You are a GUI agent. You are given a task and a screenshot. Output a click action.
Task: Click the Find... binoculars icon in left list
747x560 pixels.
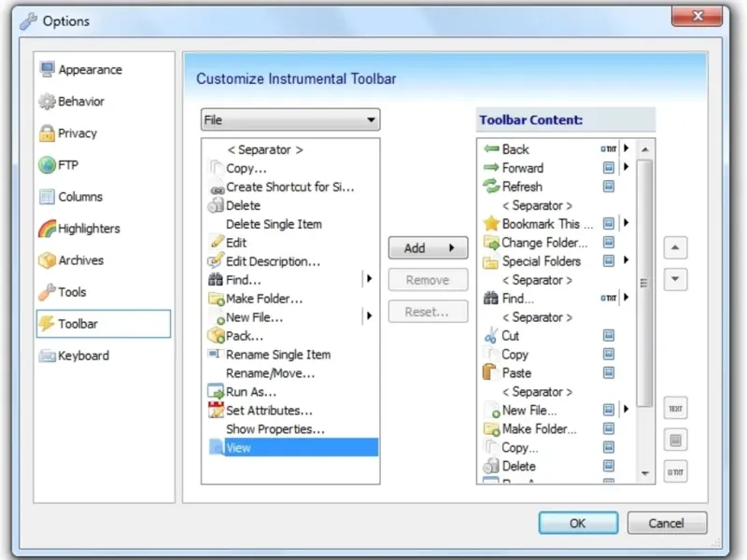coord(216,279)
